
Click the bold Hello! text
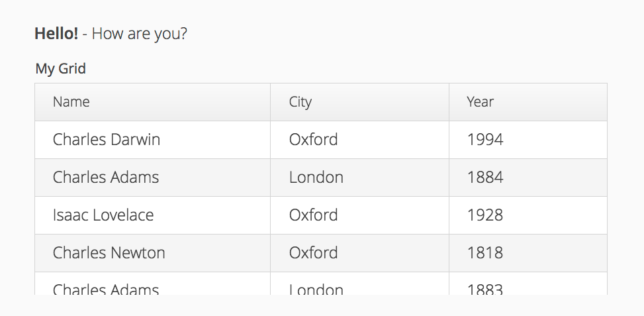click(56, 33)
